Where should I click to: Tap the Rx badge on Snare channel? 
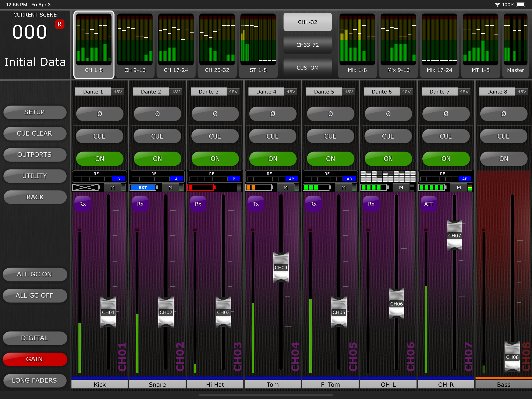coord(140,204)
